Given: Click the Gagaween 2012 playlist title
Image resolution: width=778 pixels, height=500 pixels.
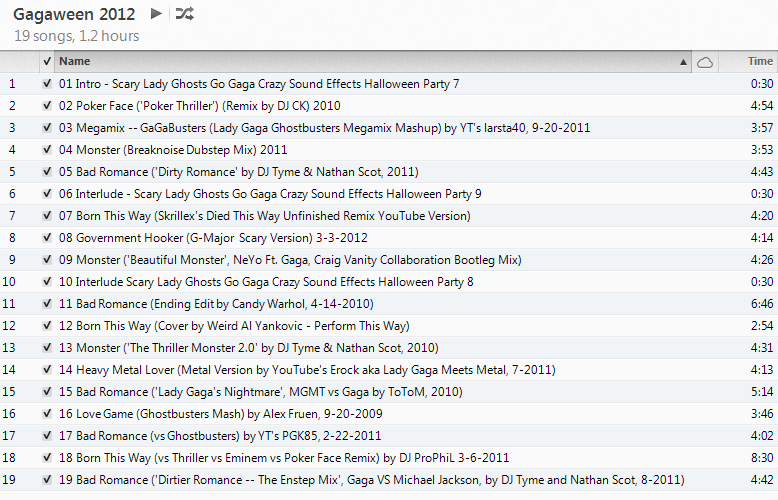Looking at the screenshot, I should (74, 14).
